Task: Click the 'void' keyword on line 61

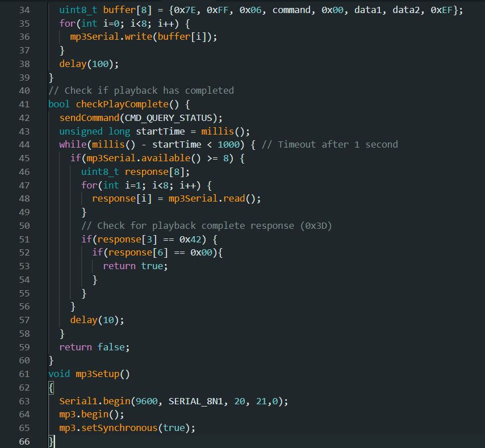Action: [x=58, y=374]
